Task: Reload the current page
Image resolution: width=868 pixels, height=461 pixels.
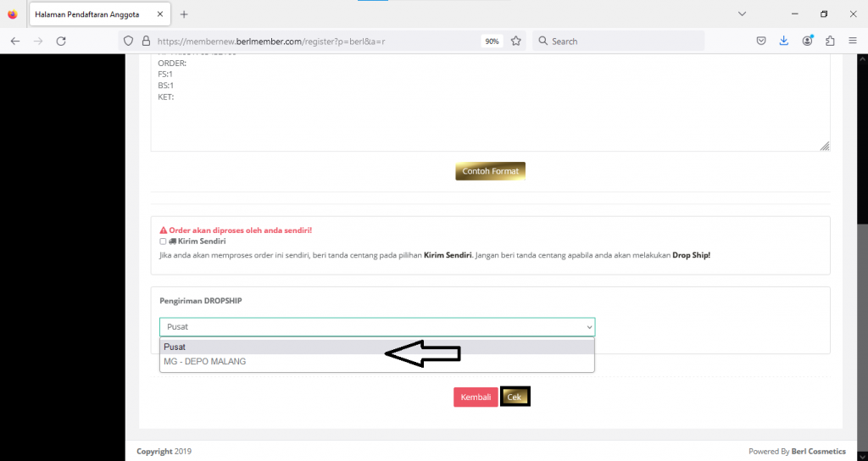Action: click(61, 41)
